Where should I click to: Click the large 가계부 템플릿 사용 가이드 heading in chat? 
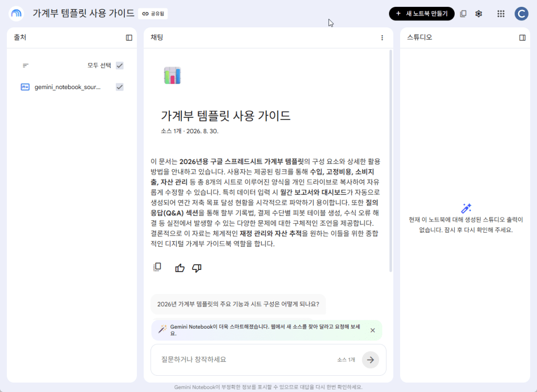pos(225,116)
